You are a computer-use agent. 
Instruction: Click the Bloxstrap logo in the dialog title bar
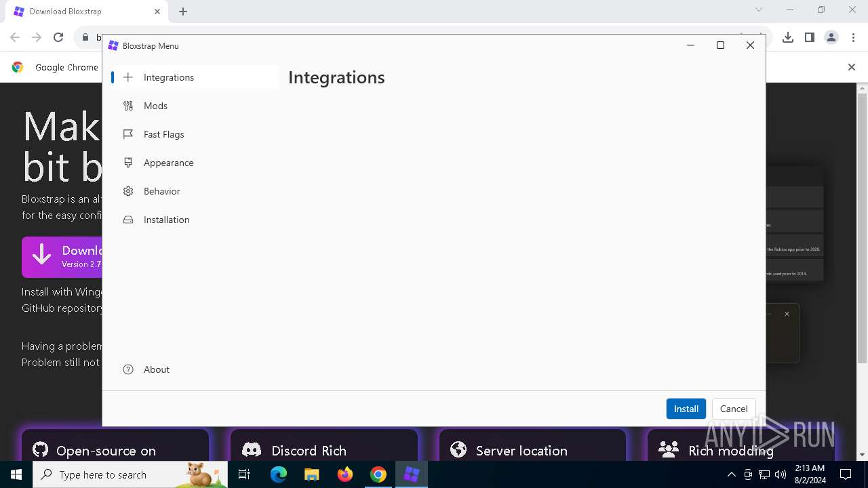(113, 45)
